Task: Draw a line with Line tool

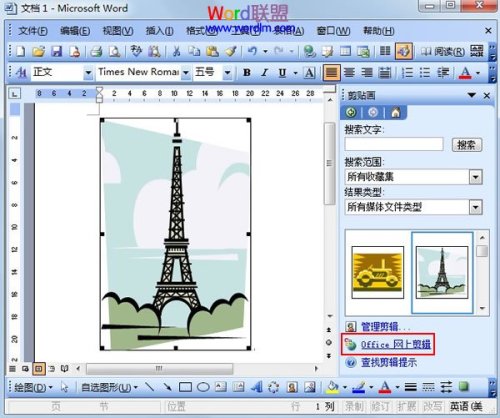Action: (150, 387)
